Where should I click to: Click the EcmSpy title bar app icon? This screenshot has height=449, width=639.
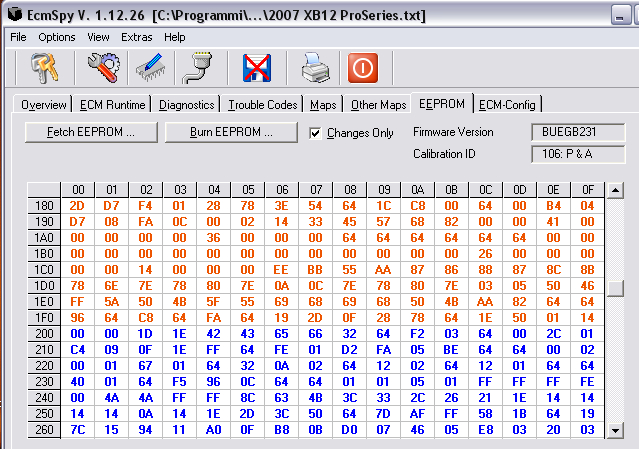pos(13,12)
